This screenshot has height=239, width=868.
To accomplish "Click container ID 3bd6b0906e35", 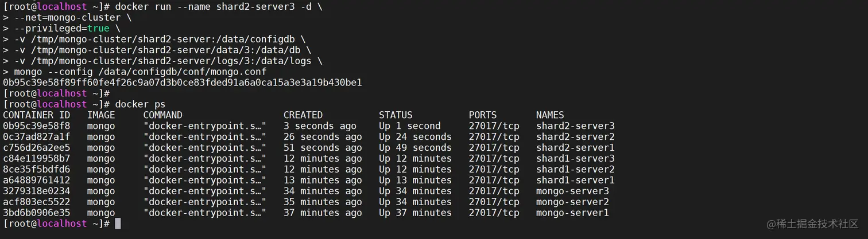I will click(37, 213).
